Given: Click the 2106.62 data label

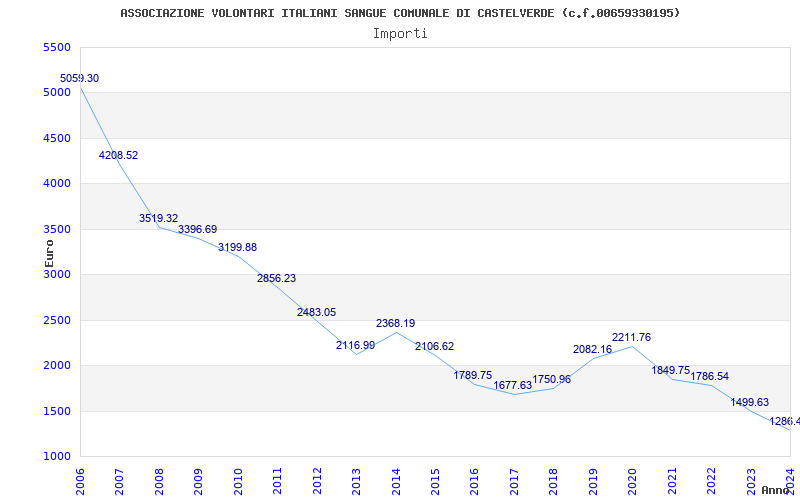Looking at the screenshot, I should point(435,346).
